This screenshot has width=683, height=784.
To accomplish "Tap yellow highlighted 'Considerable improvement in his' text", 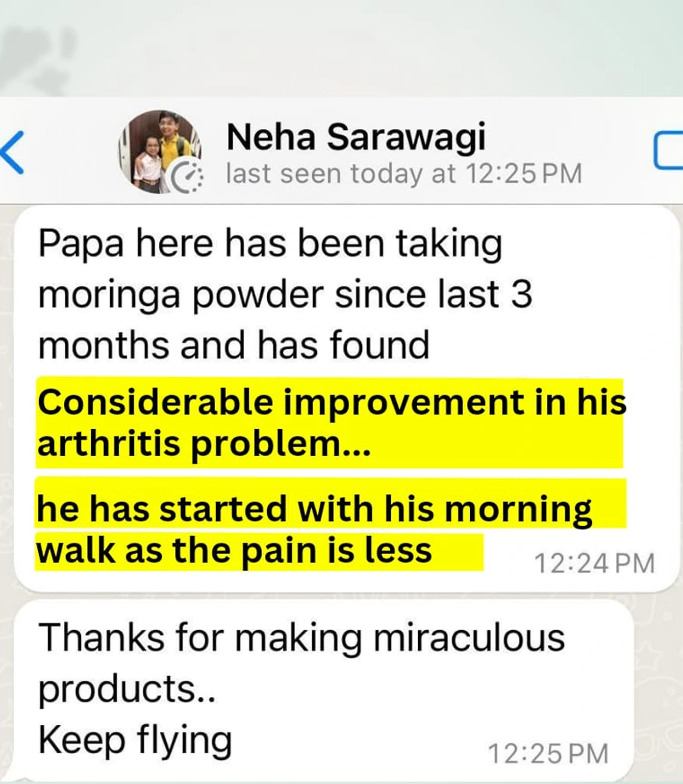I will click(331, 402).
